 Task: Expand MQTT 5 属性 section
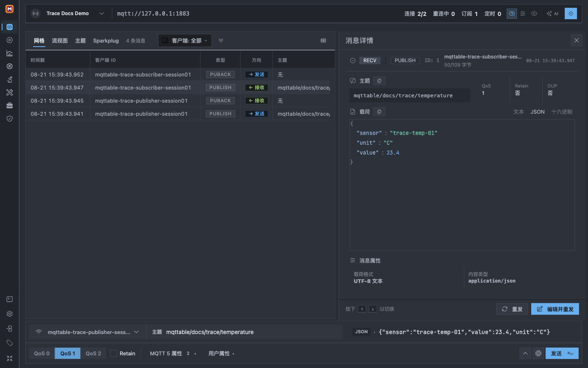coord(173,353)
